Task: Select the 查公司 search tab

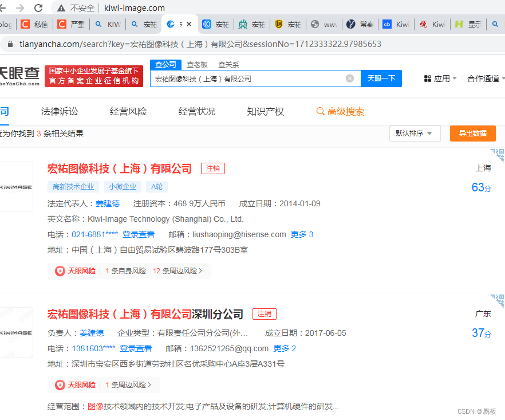Action: [165, 65]
